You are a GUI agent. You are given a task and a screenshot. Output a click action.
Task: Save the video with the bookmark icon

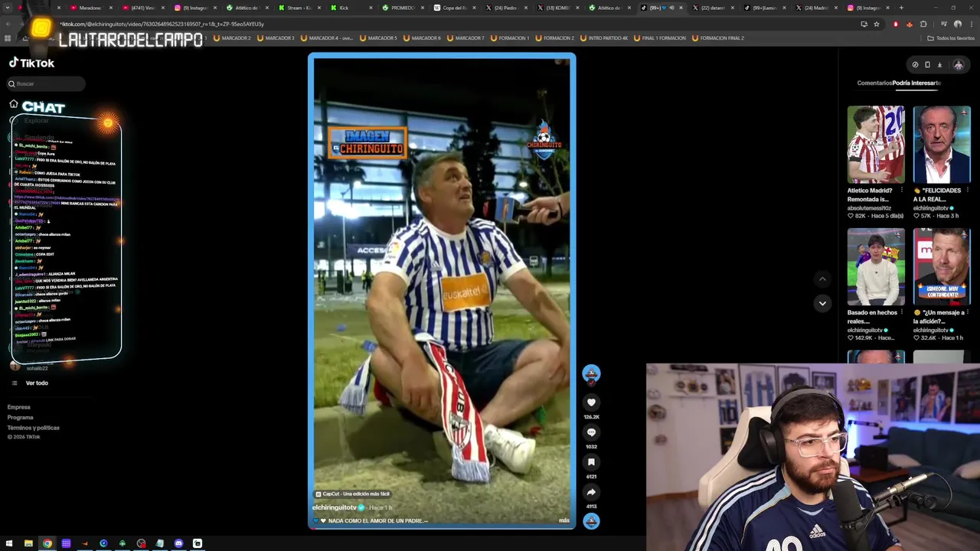click(x=591, y=461)
